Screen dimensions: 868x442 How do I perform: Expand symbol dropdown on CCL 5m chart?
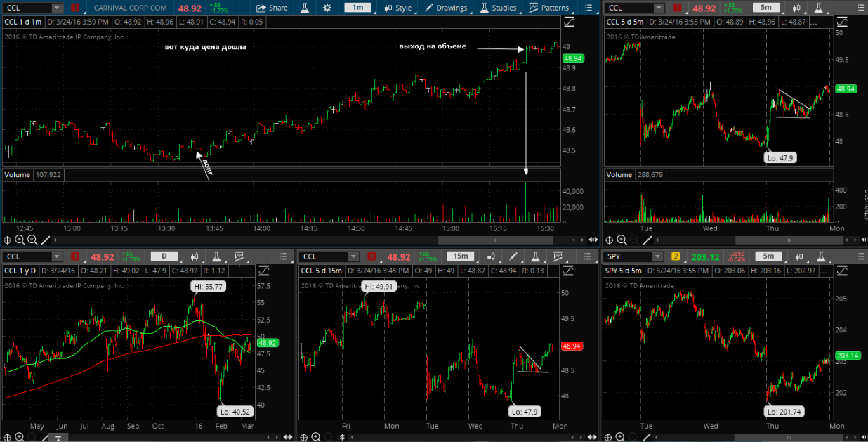point(659,8)
